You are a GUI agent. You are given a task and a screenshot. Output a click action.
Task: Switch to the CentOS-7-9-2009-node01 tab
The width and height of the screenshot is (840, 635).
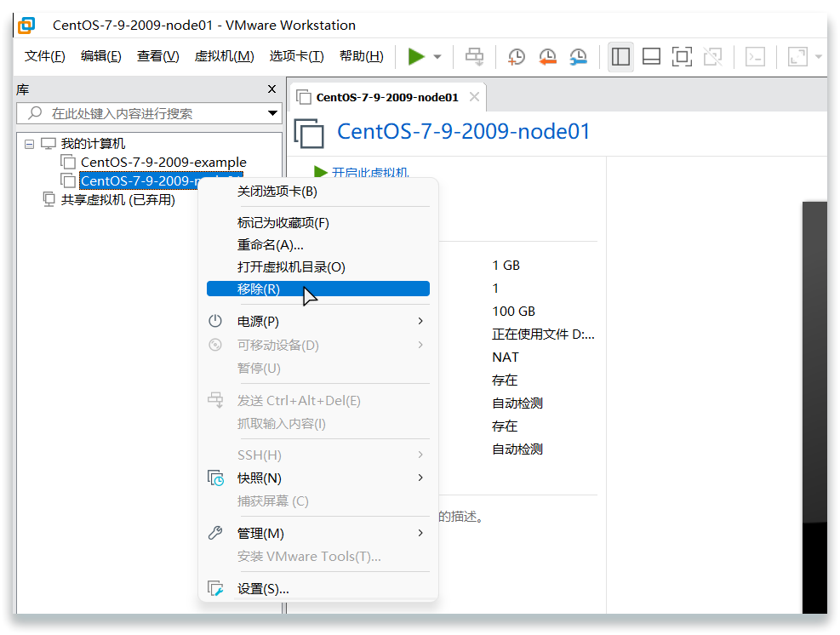pos(386,98)
